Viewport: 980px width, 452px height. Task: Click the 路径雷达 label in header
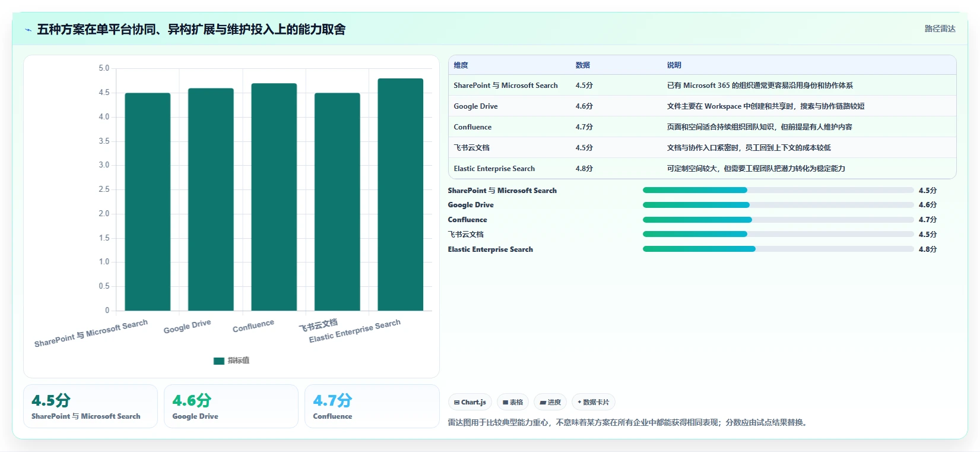[940, 29]
